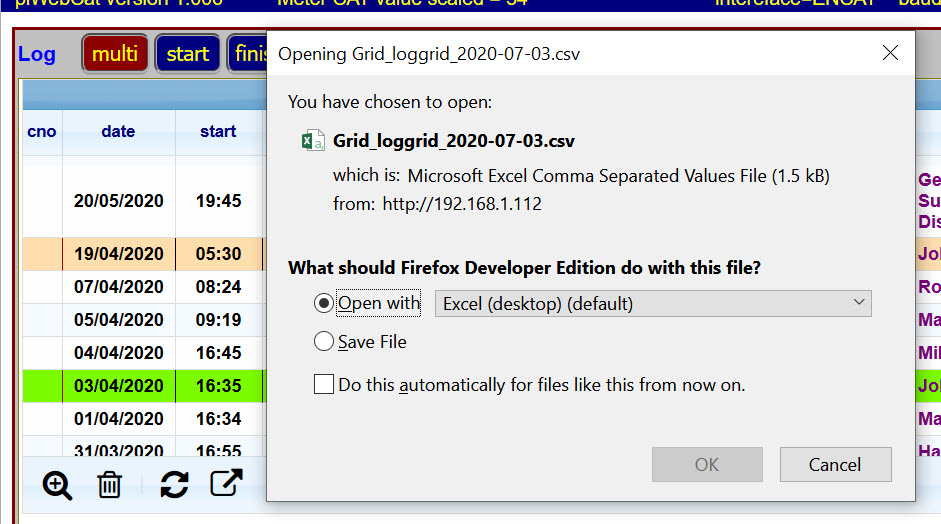Close the file opening dialog
941x524 pixels.
point(890,53)
